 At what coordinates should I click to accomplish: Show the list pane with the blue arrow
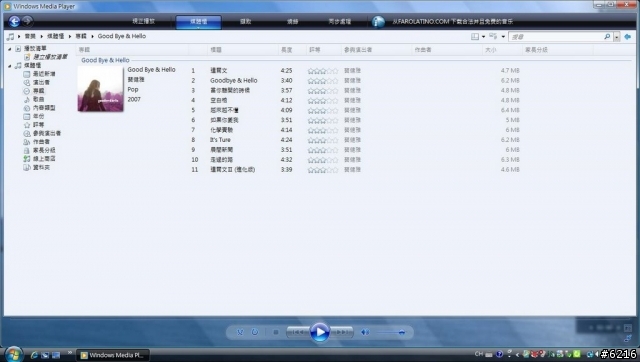click(628, 37)
